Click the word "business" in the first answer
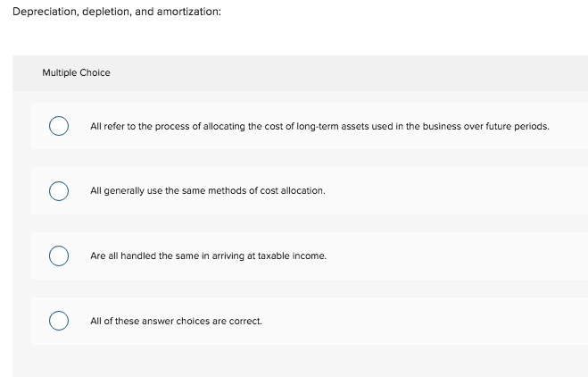This screenshot has height=377, width=588. (x=442, y=126)
